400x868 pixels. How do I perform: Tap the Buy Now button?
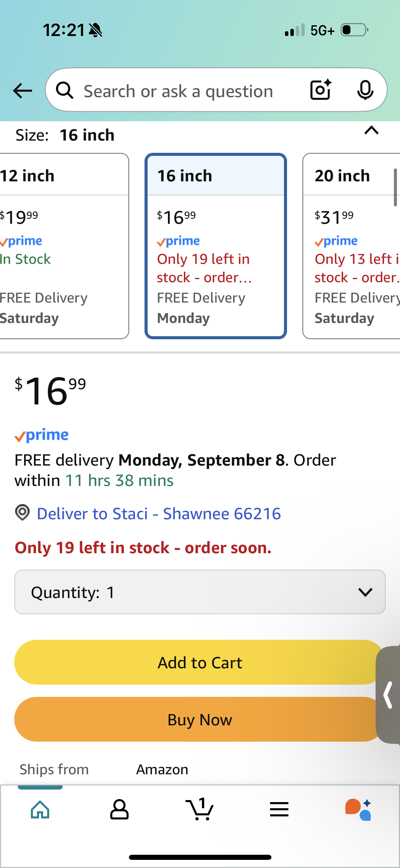[200, 720]
